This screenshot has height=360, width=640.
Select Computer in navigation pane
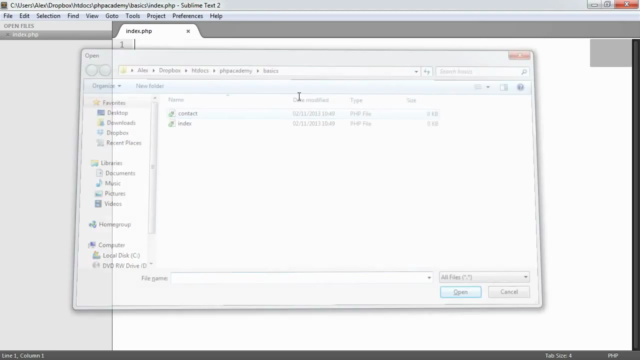tap(111, 245)
